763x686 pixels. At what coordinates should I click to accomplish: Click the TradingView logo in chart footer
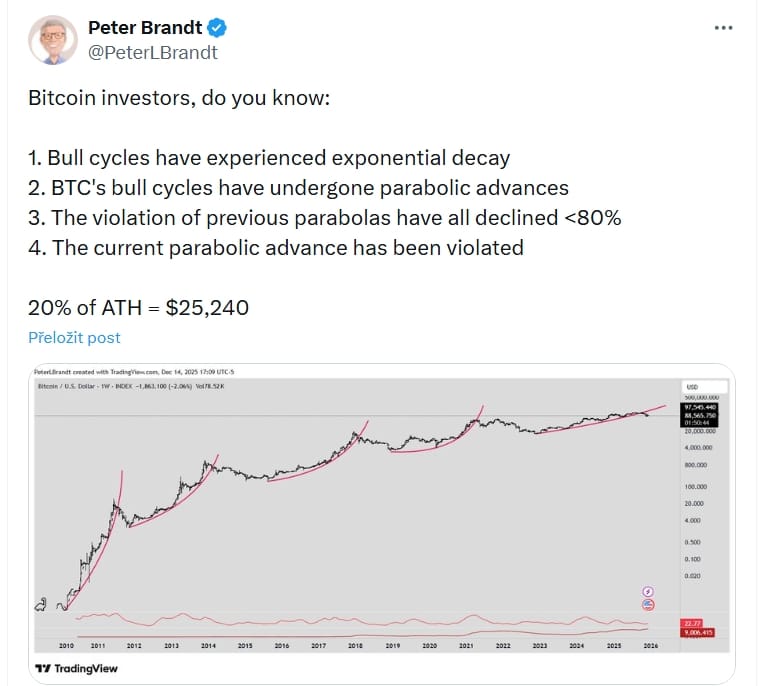click(x=71, y=668)
